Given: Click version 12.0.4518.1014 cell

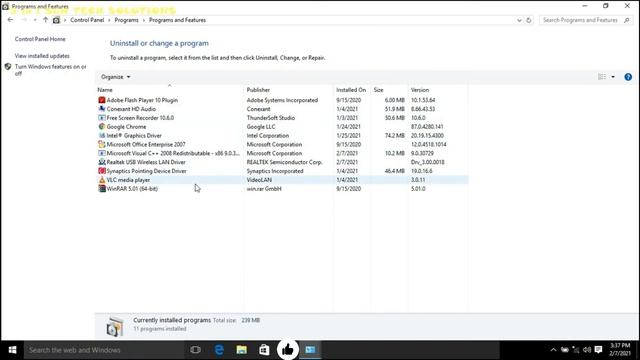Looking at the screenshot, I should point(429,144).
